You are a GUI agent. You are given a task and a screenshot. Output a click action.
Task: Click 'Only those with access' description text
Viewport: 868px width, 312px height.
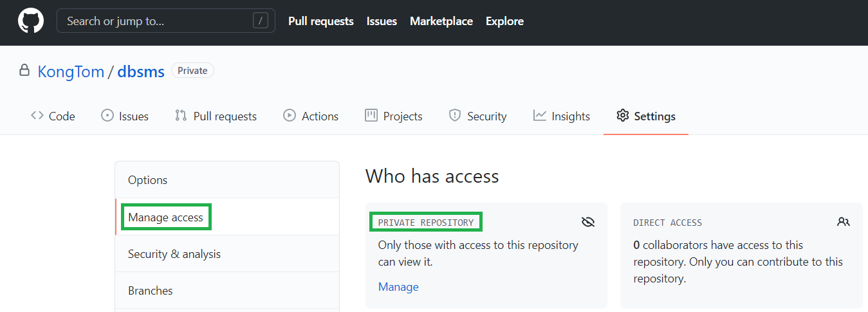(478, 253)
